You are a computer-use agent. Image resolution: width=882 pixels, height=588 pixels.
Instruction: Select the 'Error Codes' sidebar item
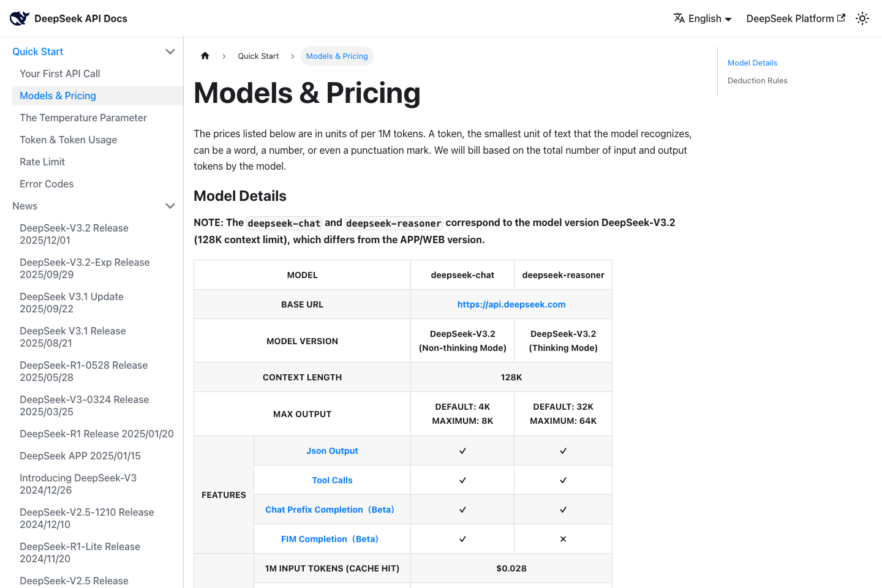point(47,184)
